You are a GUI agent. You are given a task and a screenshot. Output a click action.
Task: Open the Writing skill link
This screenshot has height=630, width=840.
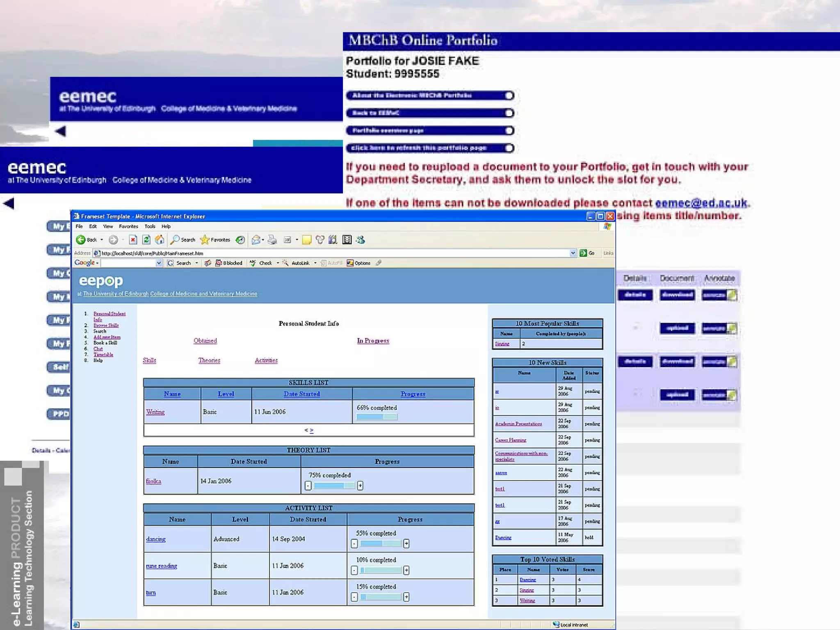[x=155, y=412]
